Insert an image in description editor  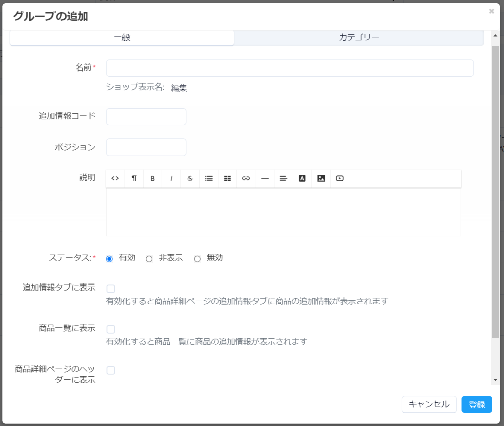321,178
